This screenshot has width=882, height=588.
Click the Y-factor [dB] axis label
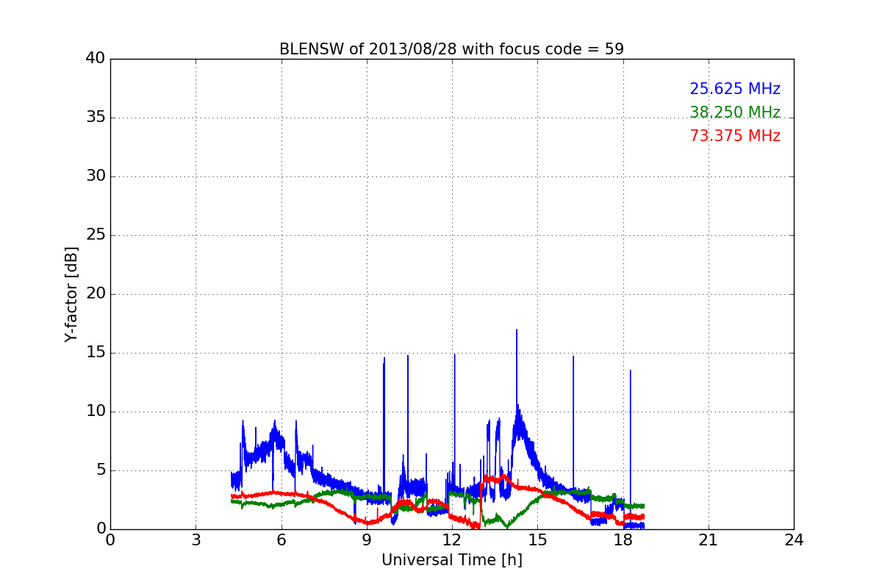click(x=71, y=294)
